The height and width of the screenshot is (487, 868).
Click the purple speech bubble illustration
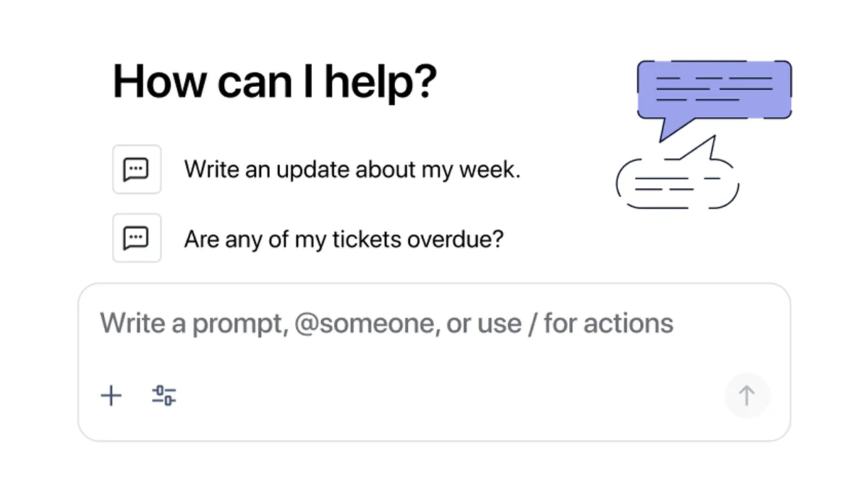click(714, 90)
